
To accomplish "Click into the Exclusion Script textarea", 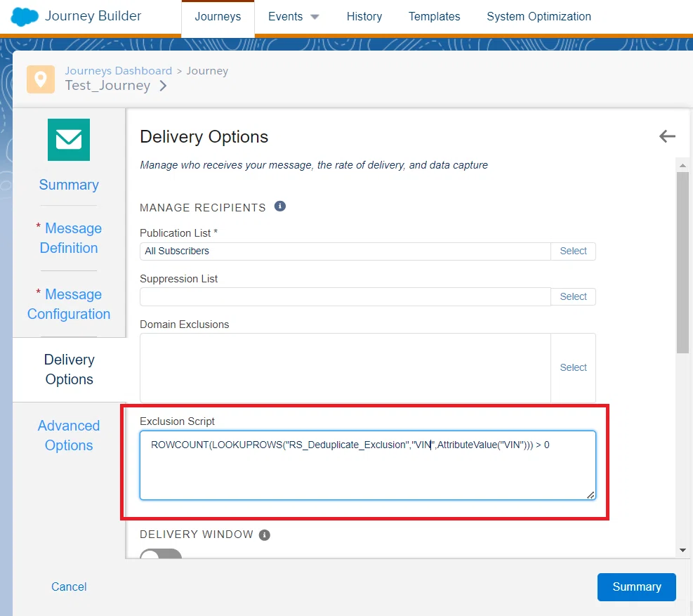I will (x=368, y=465).
